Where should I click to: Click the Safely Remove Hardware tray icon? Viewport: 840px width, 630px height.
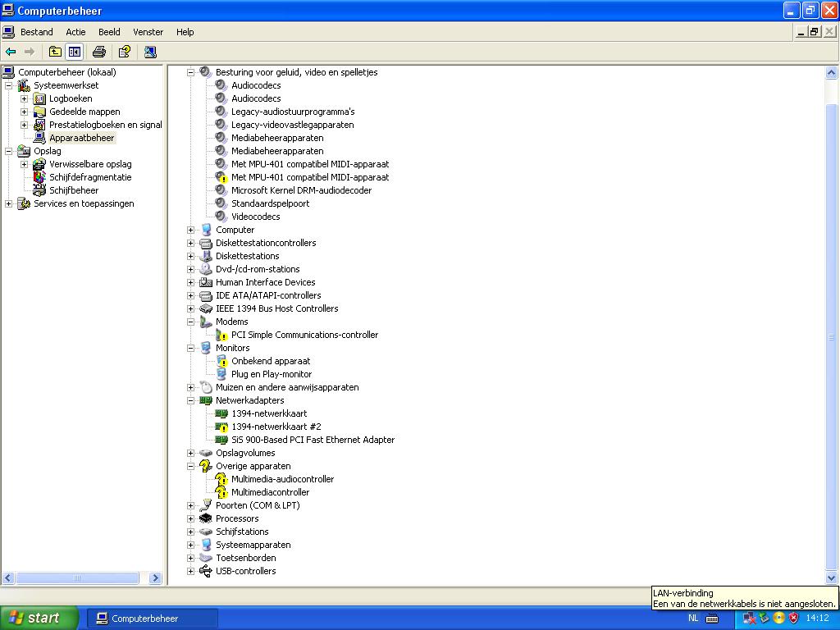[x=765, y=619]
